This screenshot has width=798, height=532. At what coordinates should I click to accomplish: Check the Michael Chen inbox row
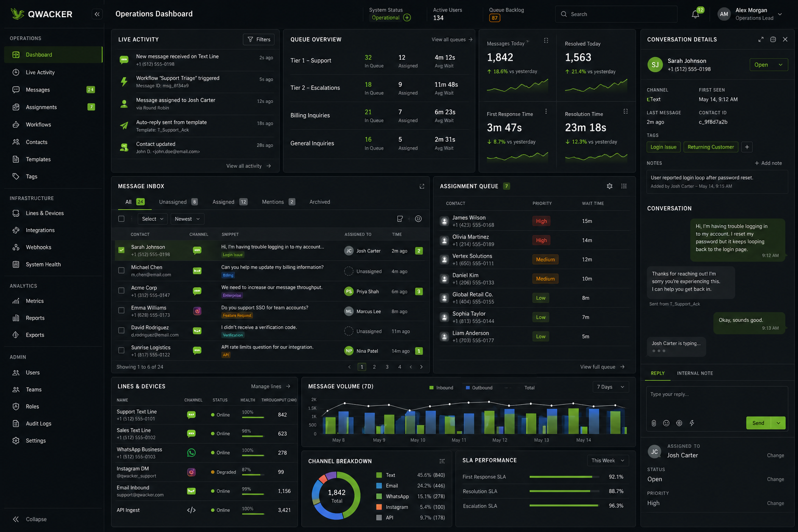tap(121, 270)
